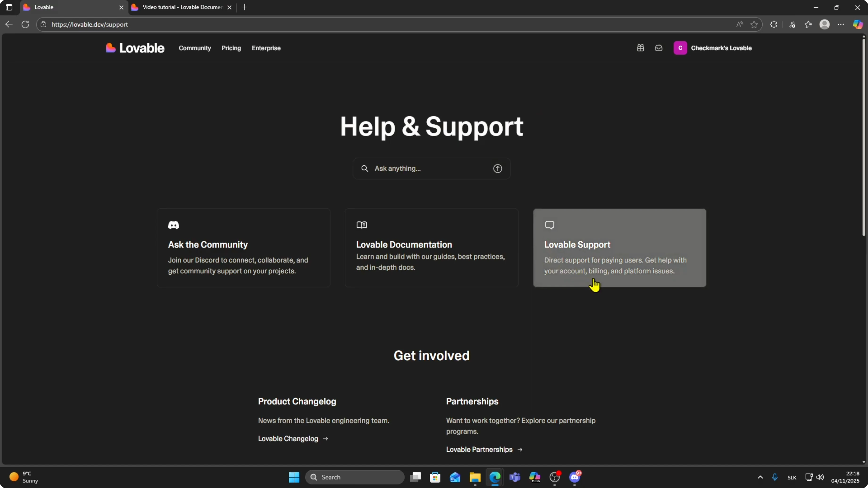
Task: Open volume control in the system tray
Action: click(x=820, y=477)
